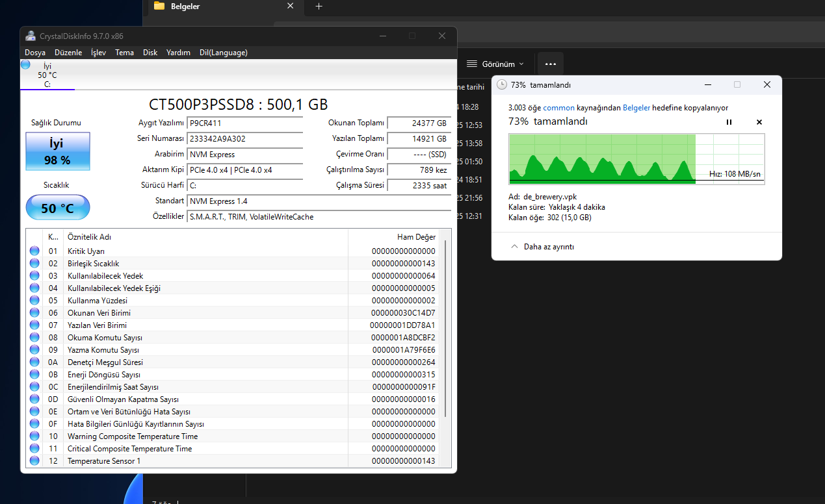Click the status orb for 08 Okuma Komutu Sayısı
The height and width of the screenshot is (504, 825).
34,338
